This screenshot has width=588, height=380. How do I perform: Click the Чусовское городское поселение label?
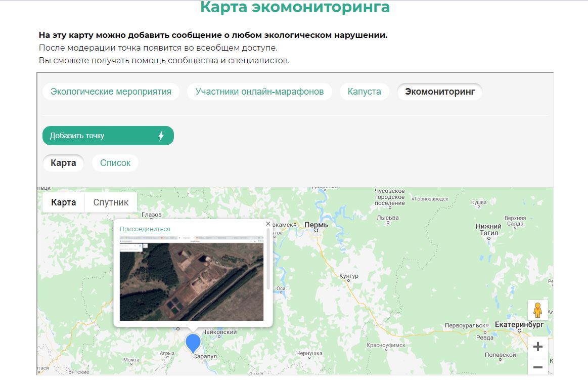[390, 197]
